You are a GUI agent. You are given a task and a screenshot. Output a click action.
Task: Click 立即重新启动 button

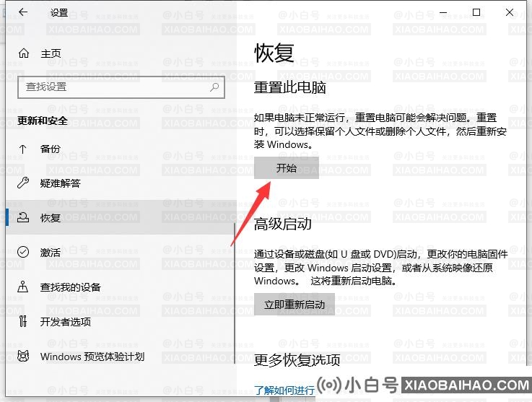click(x=295, y=305)
